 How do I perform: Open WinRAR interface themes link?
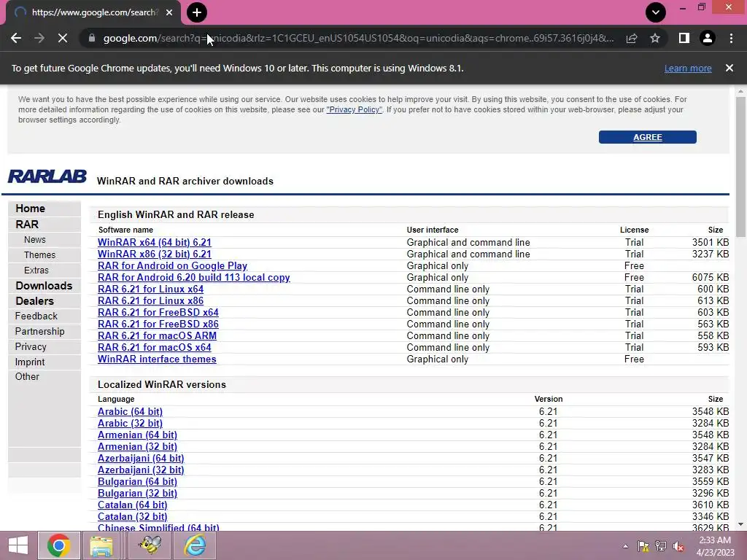point(157,359)
